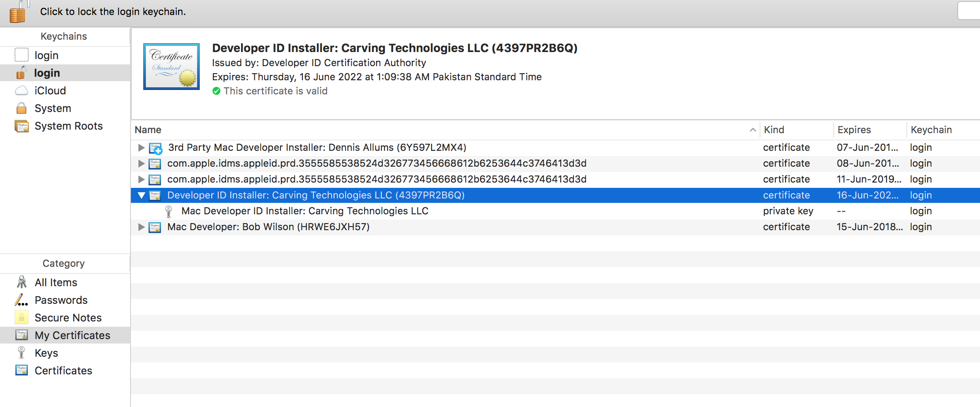This screenshot has width=980, height=407.
Task: Click the 11-Jun-2019 expiry cell
Action: 869,179
